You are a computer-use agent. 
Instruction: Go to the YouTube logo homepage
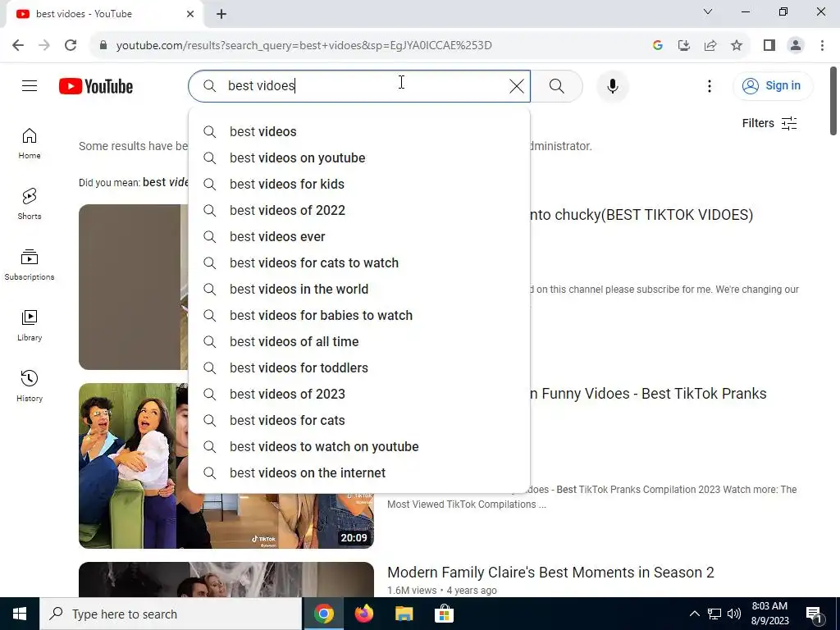[x=96, y=86]
